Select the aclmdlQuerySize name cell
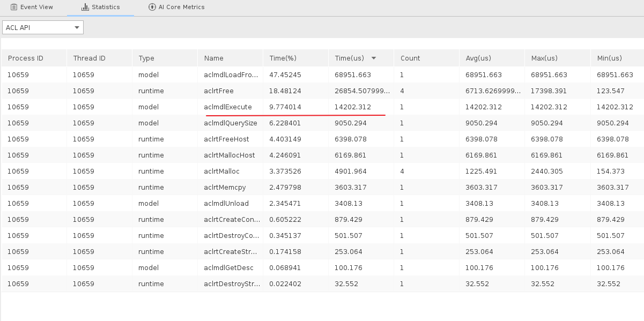644x321 pixels. tap(231, 123)
